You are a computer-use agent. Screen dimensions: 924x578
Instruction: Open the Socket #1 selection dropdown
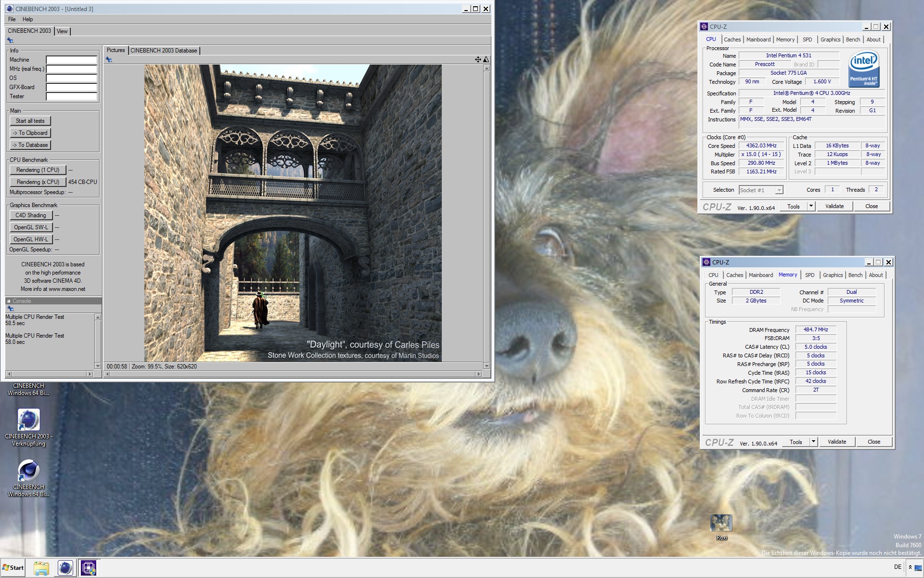(x=761, y=190)
